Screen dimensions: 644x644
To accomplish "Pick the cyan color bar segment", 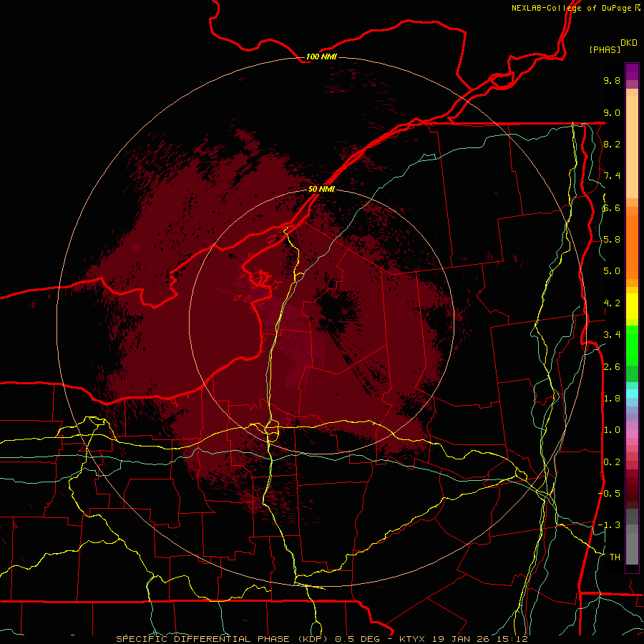I will click(x=632, y=394).
